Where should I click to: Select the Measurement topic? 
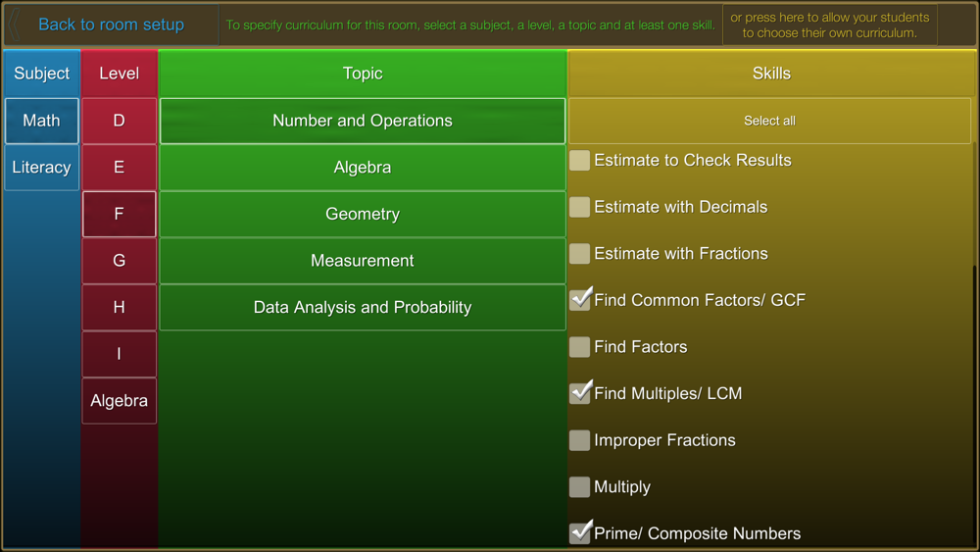363,261
